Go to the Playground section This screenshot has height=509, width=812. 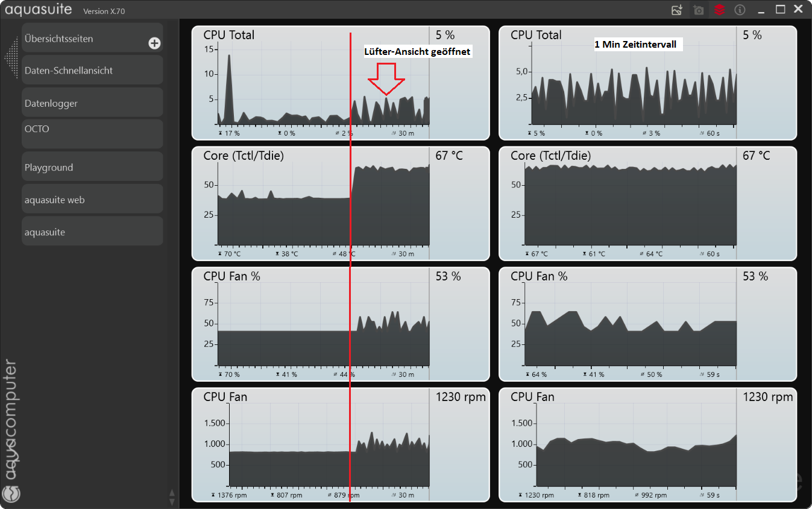tap(92, 166)
